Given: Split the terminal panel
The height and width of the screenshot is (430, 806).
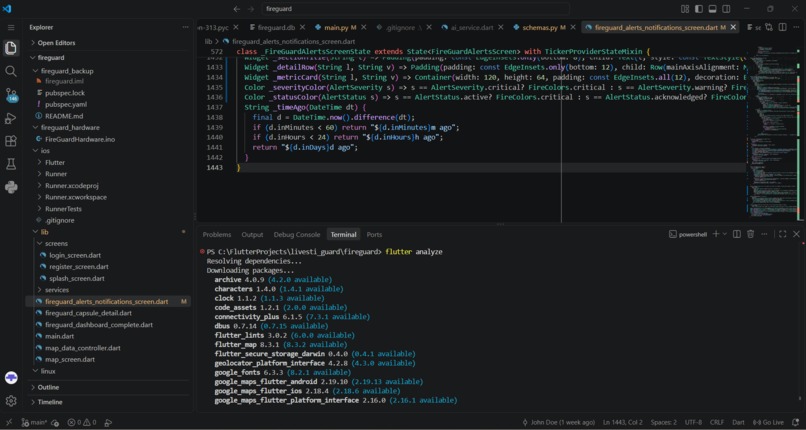Looking at the screenshot, I should [x=737, y=234].
